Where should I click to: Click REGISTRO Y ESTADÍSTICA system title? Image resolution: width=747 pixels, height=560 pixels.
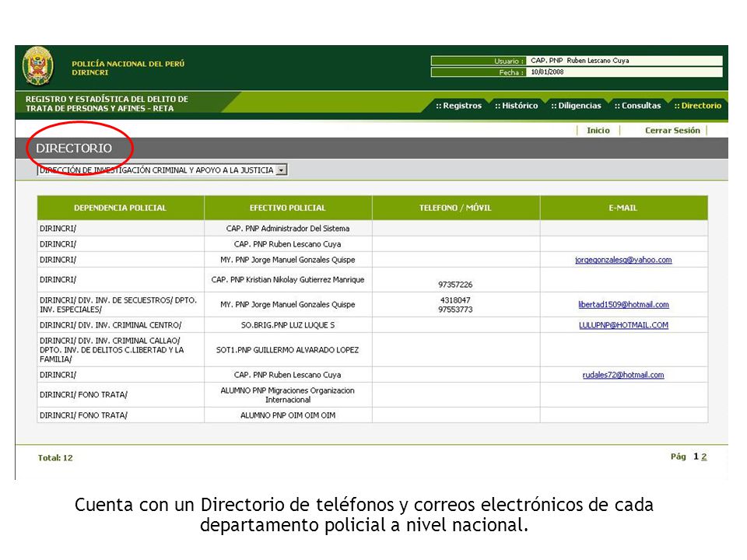(107, 103)
